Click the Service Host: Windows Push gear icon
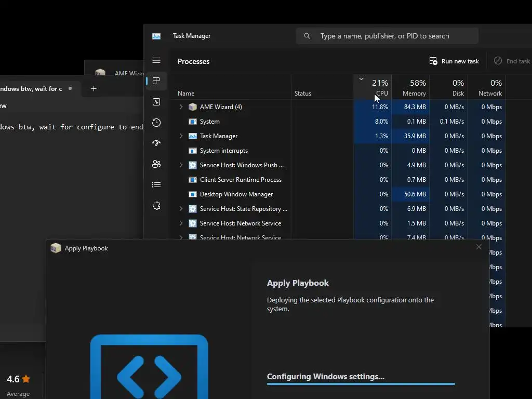532x399 pixels. point(192,165)
